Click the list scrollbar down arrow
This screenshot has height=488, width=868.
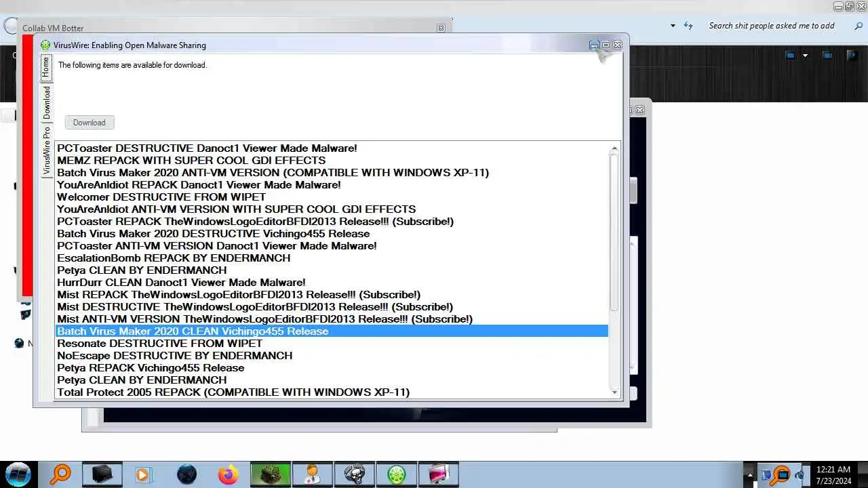(x=614, y=392)
